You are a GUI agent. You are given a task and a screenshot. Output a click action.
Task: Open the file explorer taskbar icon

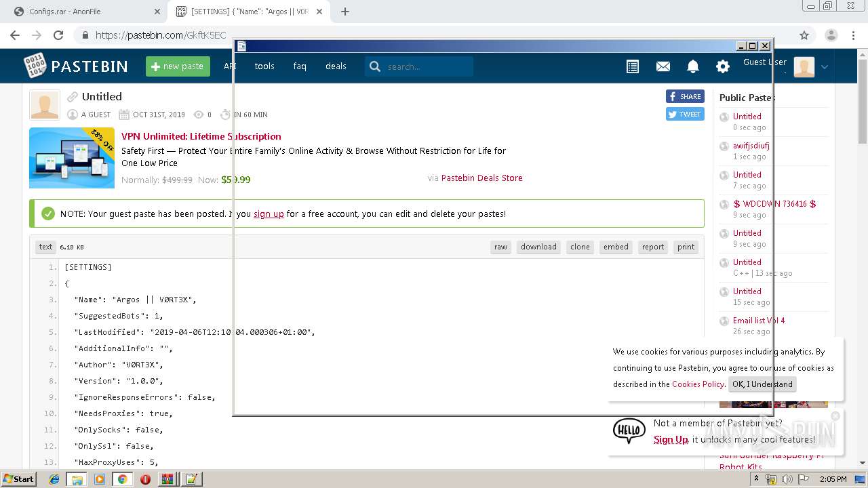(77, 479)
